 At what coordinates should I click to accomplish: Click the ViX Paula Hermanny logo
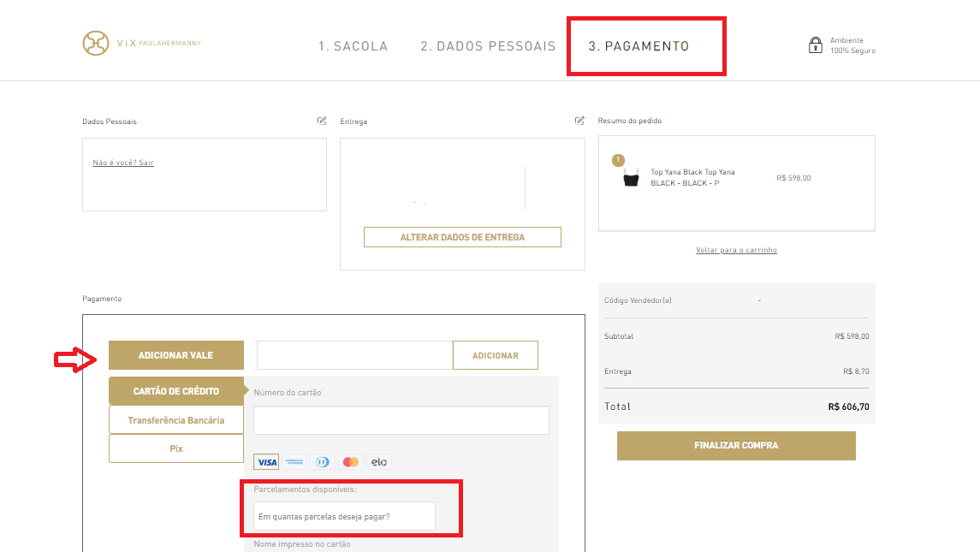click(141, 44)
